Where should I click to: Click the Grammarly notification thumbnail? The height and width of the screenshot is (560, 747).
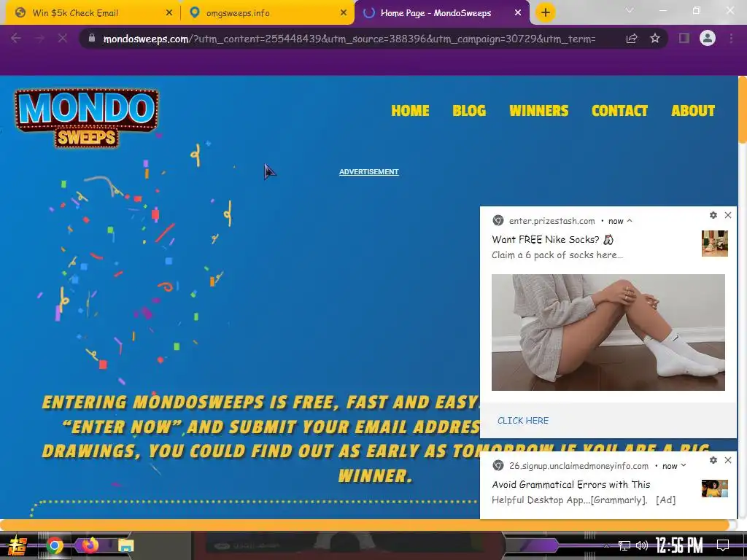pos(715,489)
